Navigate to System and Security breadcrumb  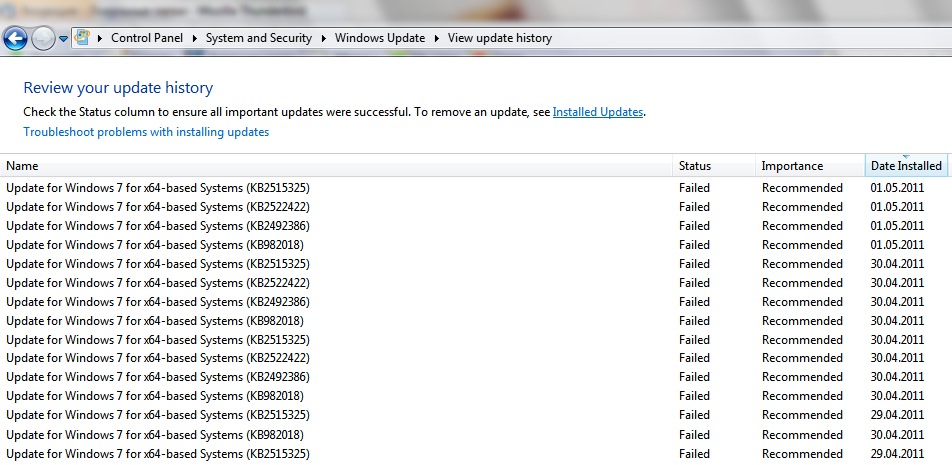click(x=259, y=38)
